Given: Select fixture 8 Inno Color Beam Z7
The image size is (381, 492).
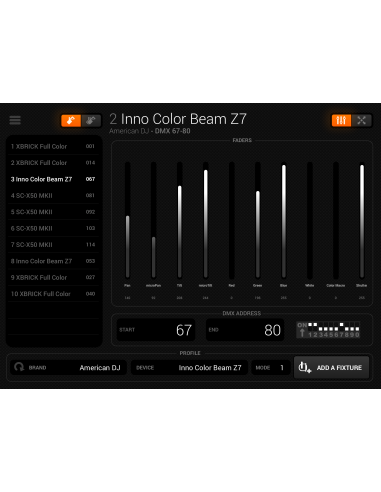Looking at the screenshot, I should pos(53,261).
